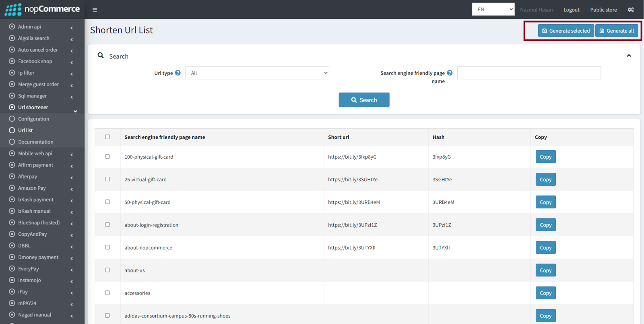This screenshot has height=324, width=644.
Task: Collapse the Search panel chevron
Action: [629, 56]
